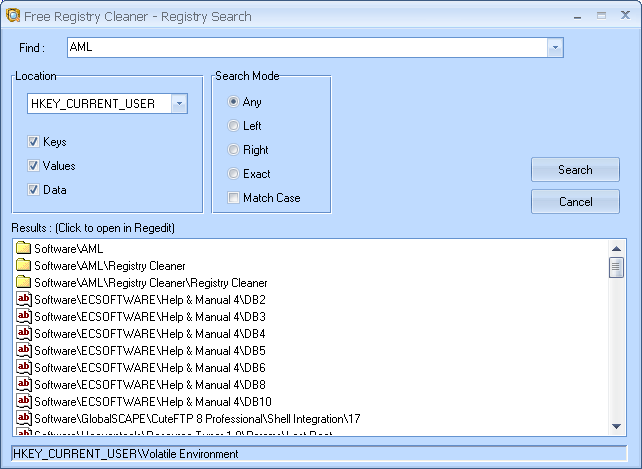The height and width of the screenshot is (469, 642).
Task: Click folder icon of Registry Cleaner\Registry Cleaner row
Action: [x=23, y=282]
